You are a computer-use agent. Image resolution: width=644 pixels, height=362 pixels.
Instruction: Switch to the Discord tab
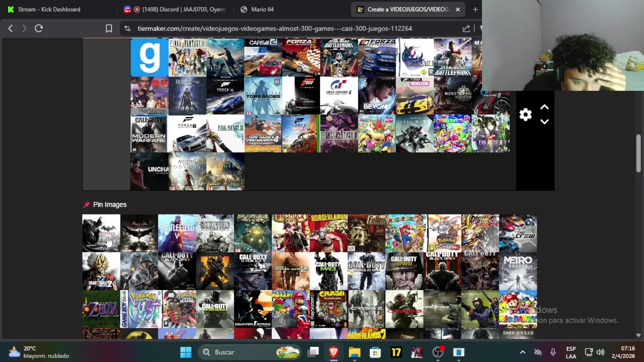click(x=176, y=9)
